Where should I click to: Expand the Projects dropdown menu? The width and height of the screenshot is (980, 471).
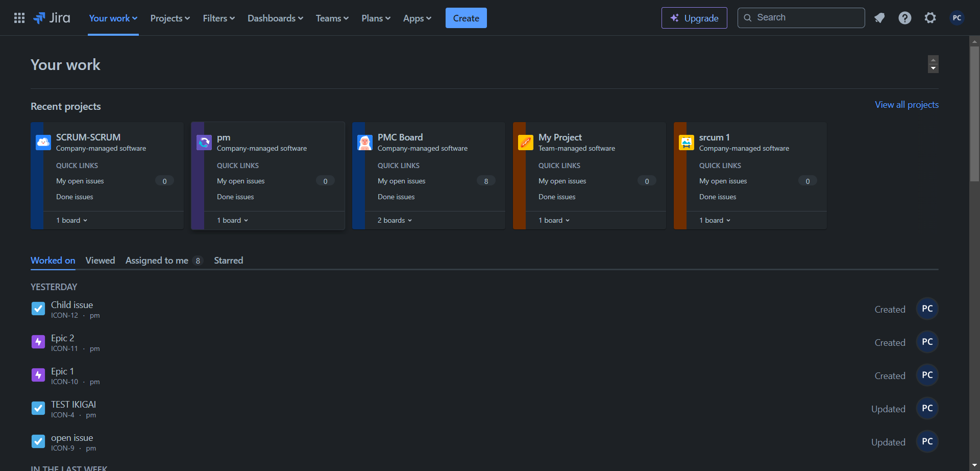(170, 18)
